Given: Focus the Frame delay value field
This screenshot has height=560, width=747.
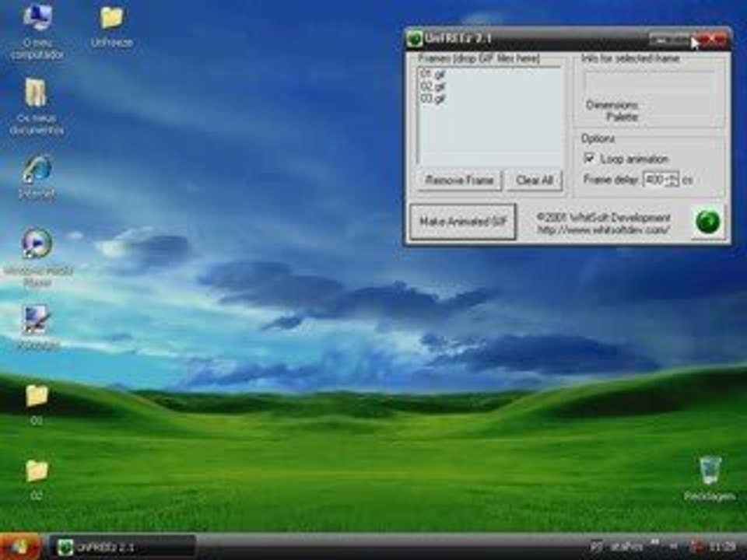Looking at the screenshot, I should pos(655,180).
